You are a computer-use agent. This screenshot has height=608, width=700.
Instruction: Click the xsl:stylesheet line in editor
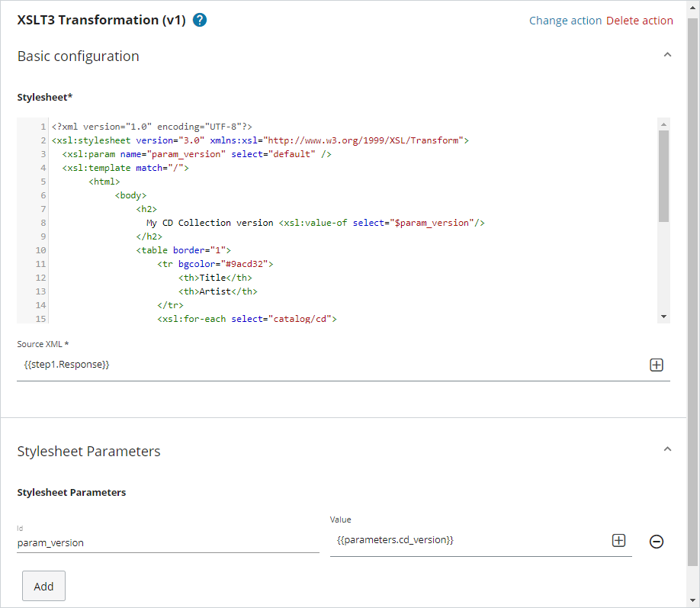click(260, 140)
